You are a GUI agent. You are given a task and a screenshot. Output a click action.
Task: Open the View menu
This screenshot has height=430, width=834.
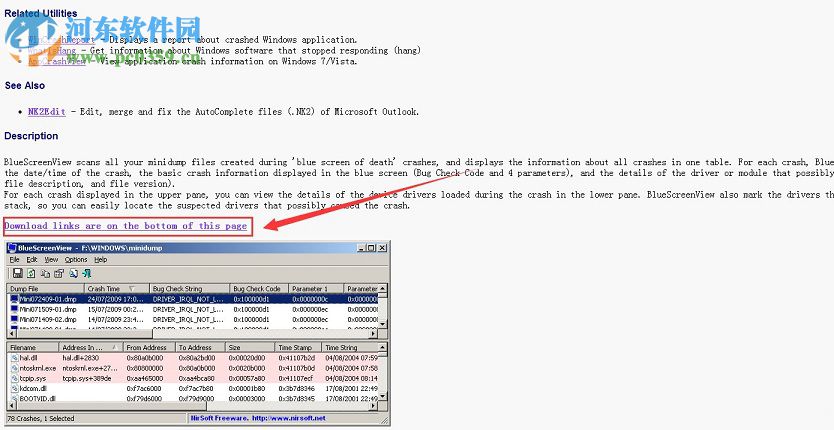51,260
